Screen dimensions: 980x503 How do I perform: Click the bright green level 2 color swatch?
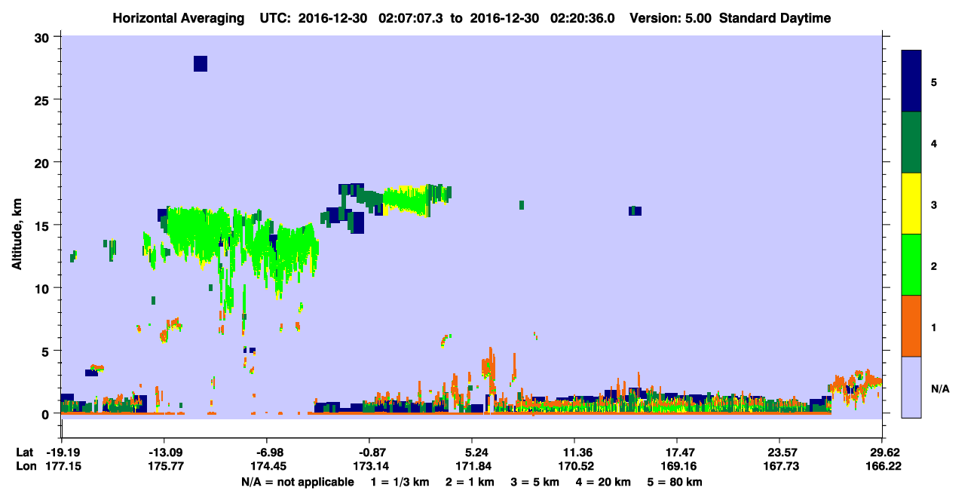coord(911,265)
